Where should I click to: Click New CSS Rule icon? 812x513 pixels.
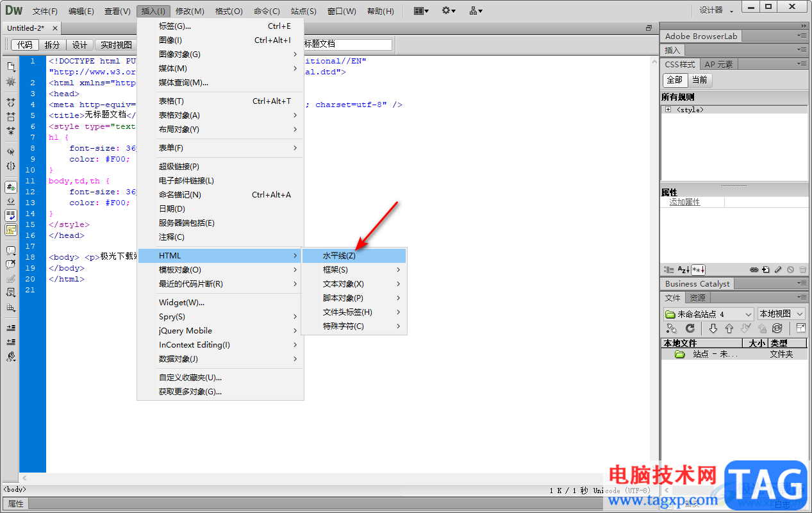tap(766, 270)
